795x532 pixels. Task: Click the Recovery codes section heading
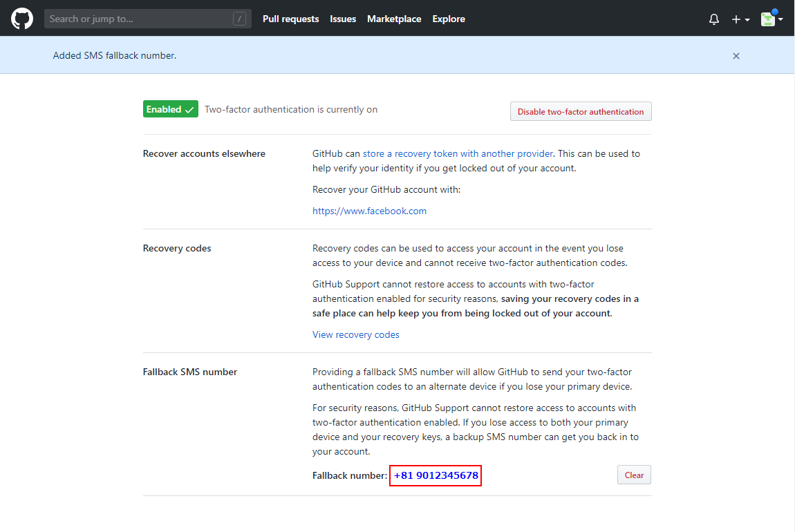click(x=177, y=248)
